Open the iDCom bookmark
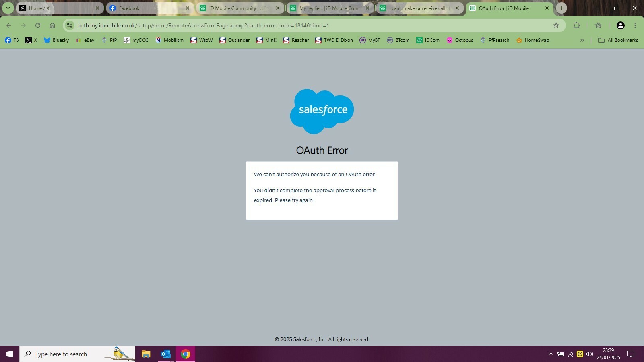644x362 pixels. click(x=428, y=40)
